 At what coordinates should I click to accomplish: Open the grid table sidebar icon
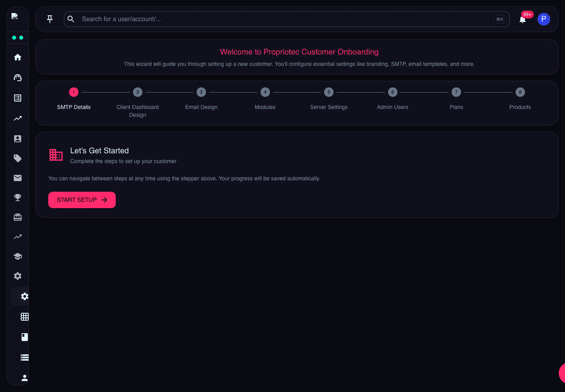point(25,317)
